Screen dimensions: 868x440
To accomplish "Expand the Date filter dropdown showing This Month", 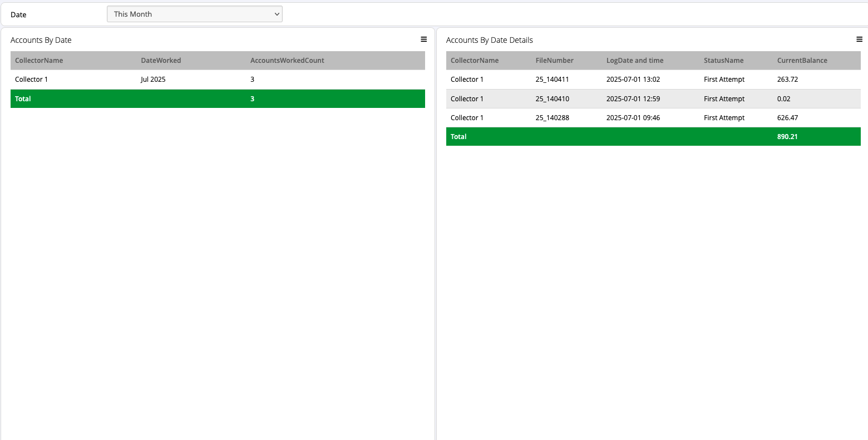I will 194,14.
